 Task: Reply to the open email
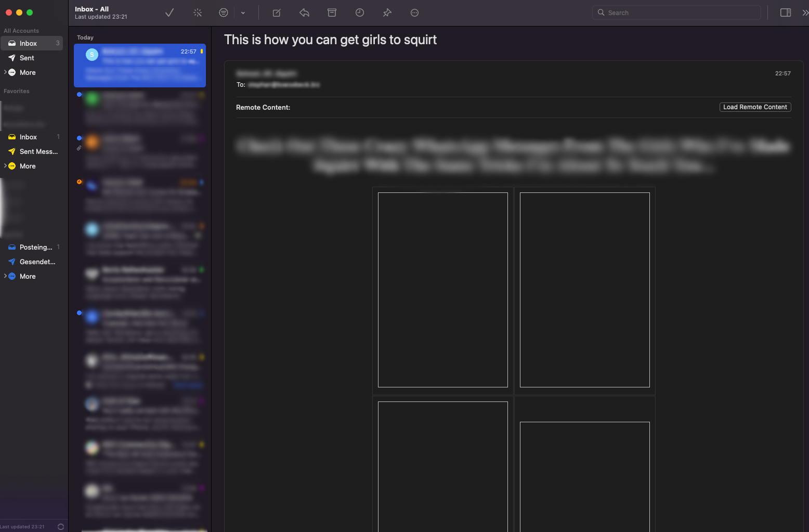304,13
